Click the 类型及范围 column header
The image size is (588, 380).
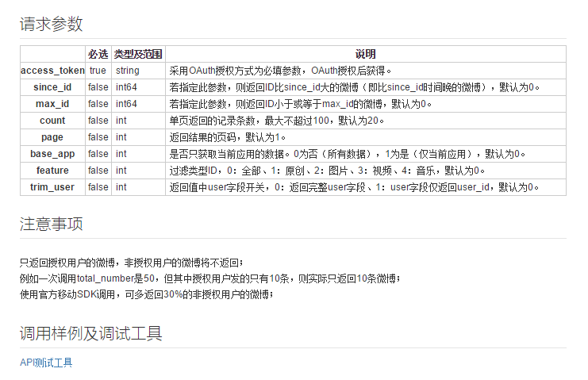click(x=138, y=54)
